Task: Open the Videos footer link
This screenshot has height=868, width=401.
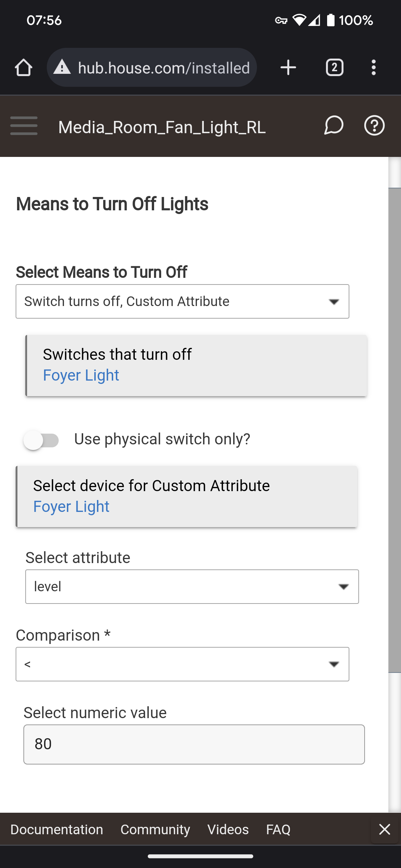Action: (x=228, y=829)
